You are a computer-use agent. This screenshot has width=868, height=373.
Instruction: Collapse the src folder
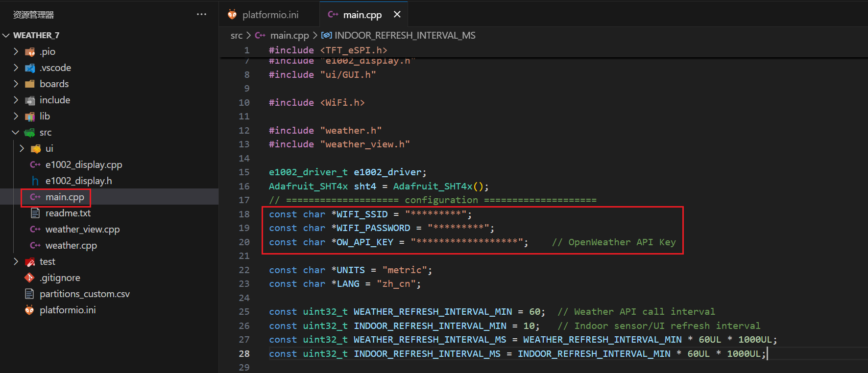(x=16, y=132)
